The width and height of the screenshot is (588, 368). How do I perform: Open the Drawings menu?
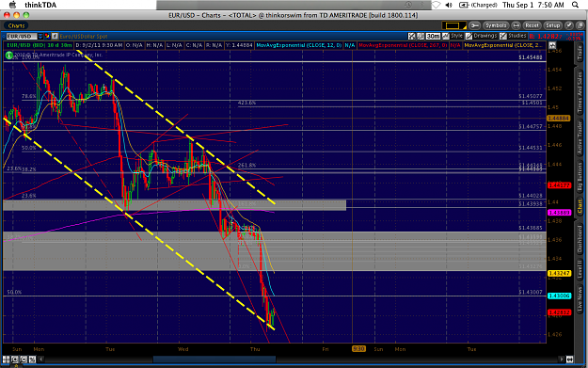click(482, 36)
